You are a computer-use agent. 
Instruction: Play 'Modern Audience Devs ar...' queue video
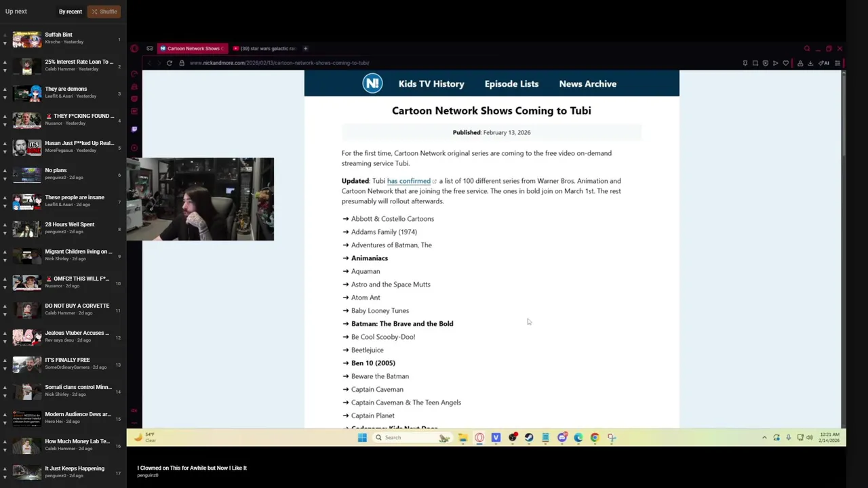[77, 414]
